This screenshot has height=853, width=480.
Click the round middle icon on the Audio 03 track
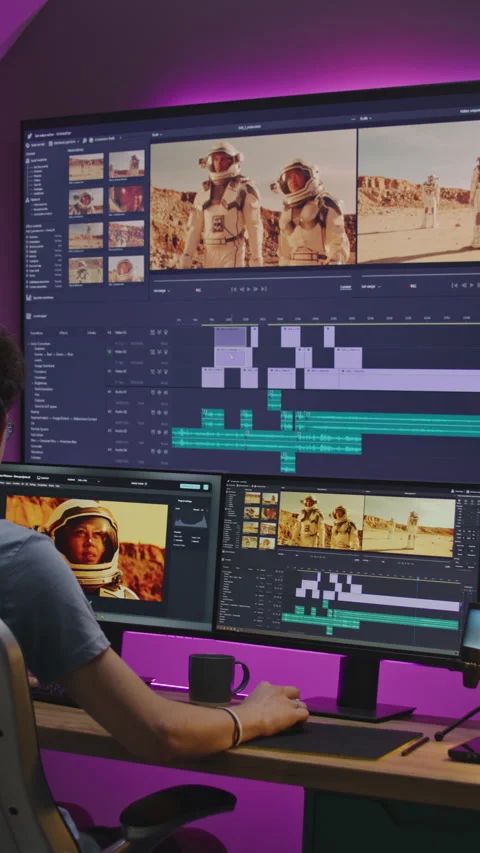coord(159,432)
